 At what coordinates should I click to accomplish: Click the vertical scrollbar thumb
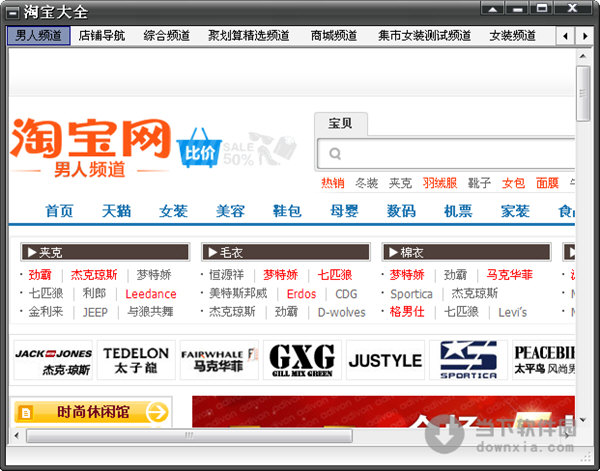click(583, 93)
